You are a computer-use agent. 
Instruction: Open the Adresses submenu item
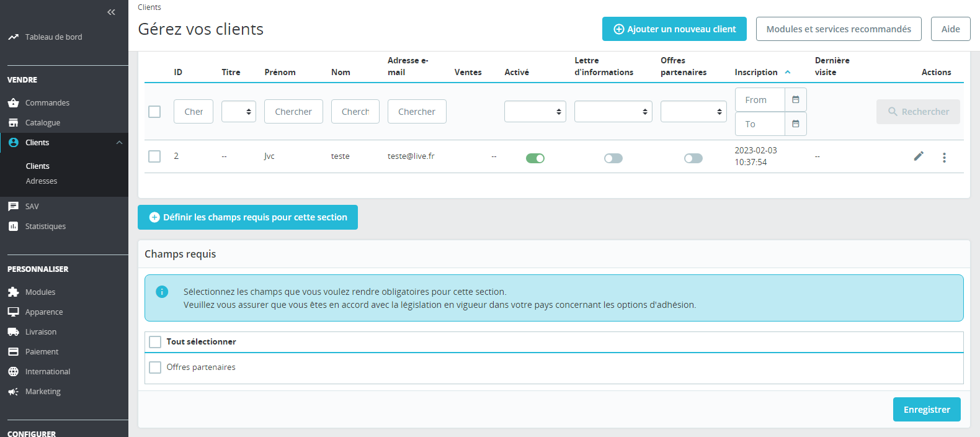pos(42,181)
